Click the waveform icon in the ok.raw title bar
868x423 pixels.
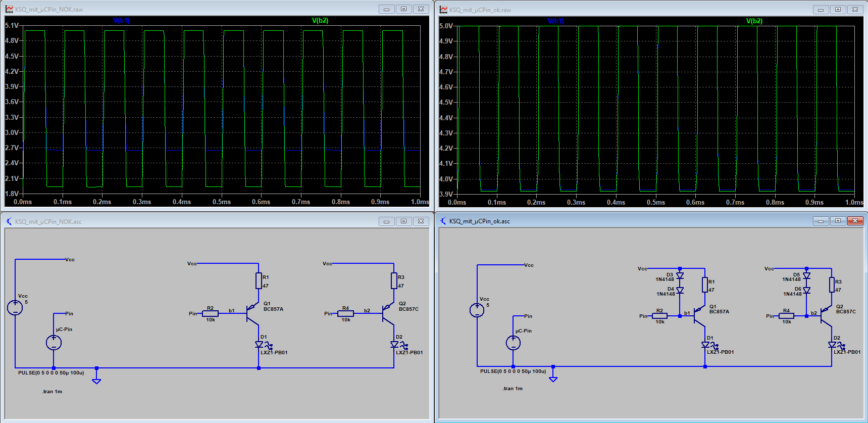[443, 9]
